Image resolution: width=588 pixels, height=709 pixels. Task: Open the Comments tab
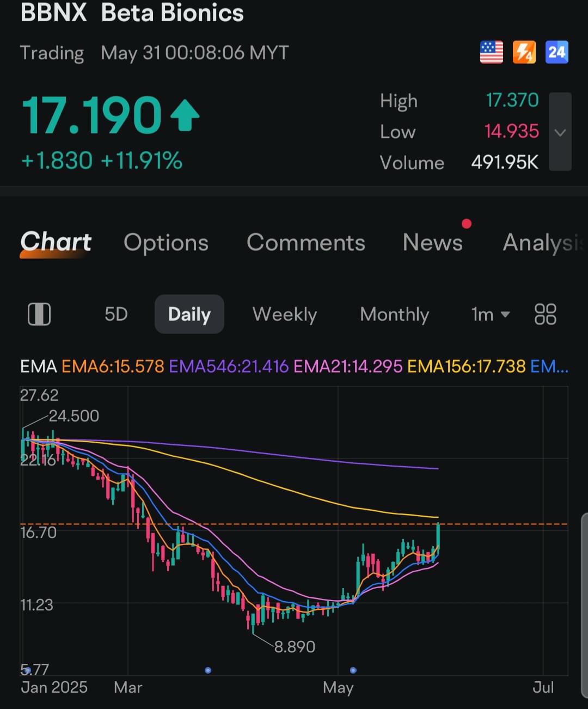[306, 242]
